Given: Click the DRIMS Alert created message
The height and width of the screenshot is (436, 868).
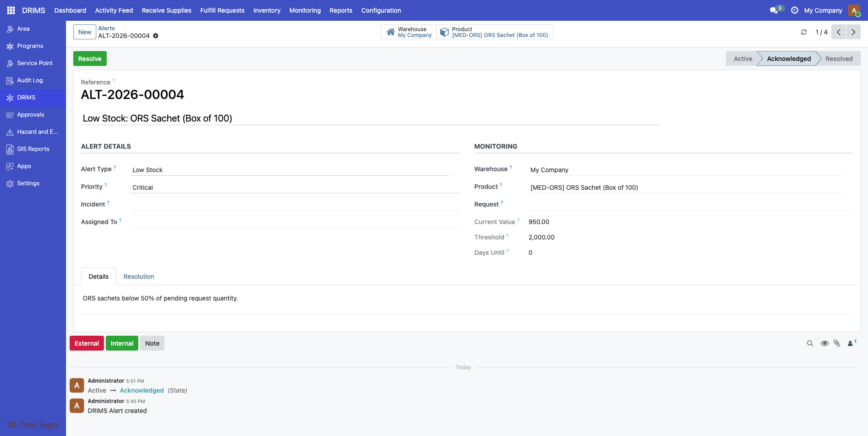Looking at the screenshot, I should [x=117, y=411].
